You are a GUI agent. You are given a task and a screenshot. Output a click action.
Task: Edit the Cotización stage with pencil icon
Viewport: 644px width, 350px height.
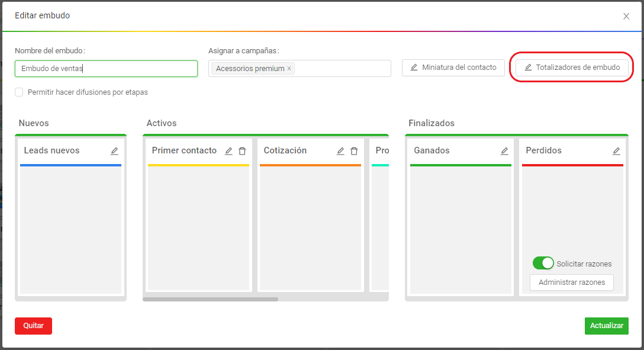click(x=340, y=151)
